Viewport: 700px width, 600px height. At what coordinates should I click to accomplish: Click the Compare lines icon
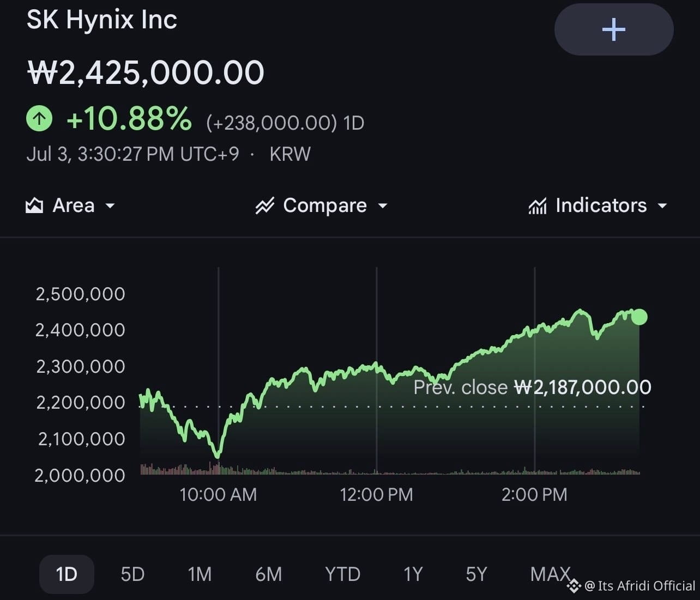265,205
